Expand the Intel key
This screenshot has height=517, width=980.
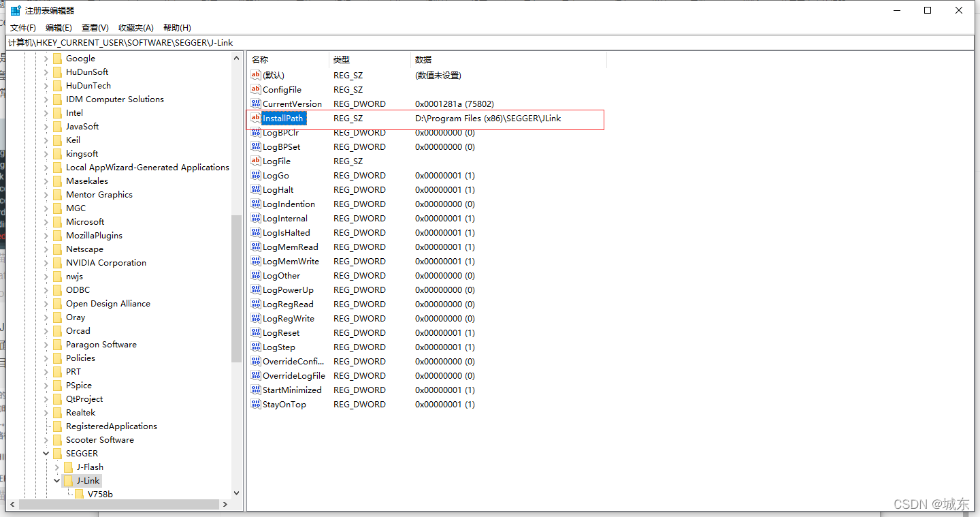(46, 112)
